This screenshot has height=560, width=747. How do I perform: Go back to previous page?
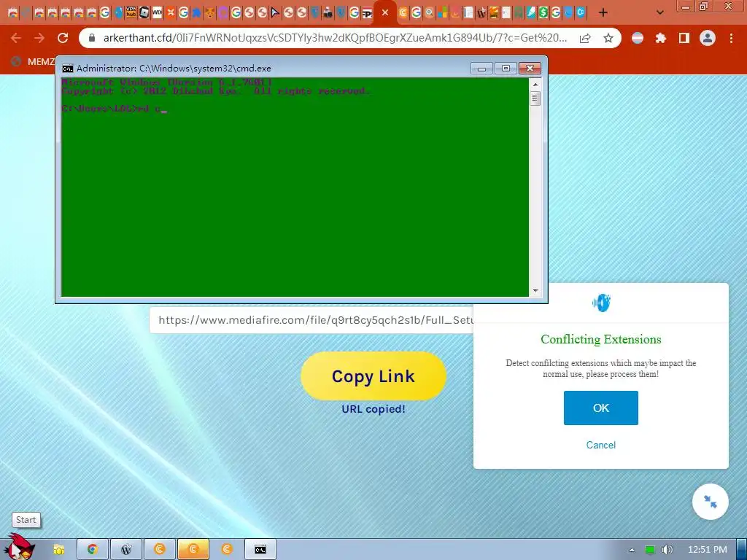tap(16, 38)
